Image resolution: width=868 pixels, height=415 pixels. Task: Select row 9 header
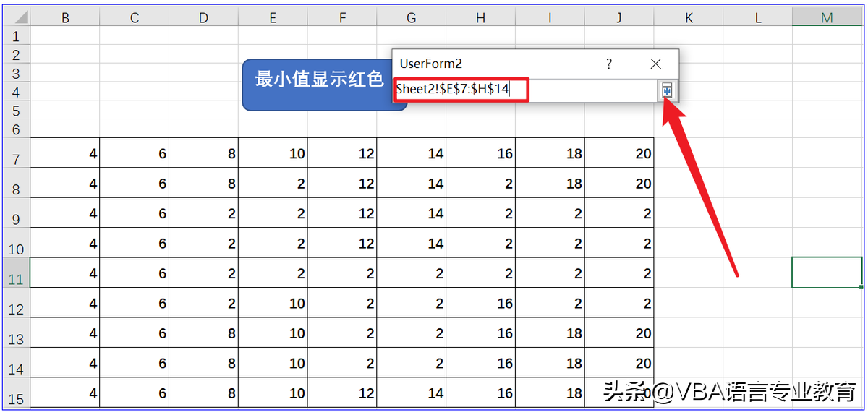(x=16, y=213)
